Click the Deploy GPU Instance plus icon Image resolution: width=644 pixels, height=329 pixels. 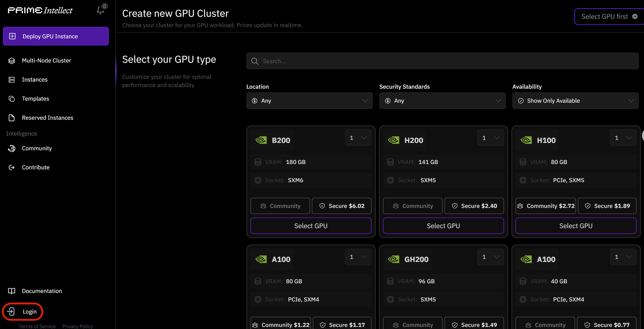[x=12, y=36]
